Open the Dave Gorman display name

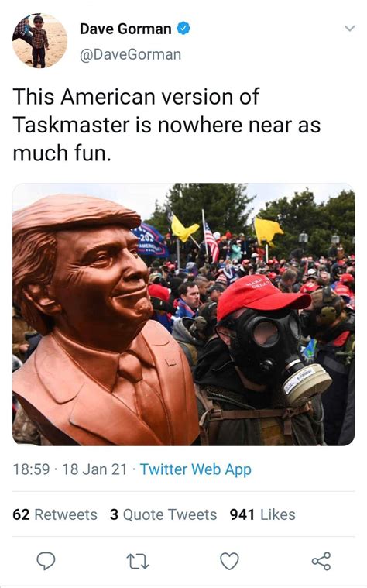(x=125, y=29)
